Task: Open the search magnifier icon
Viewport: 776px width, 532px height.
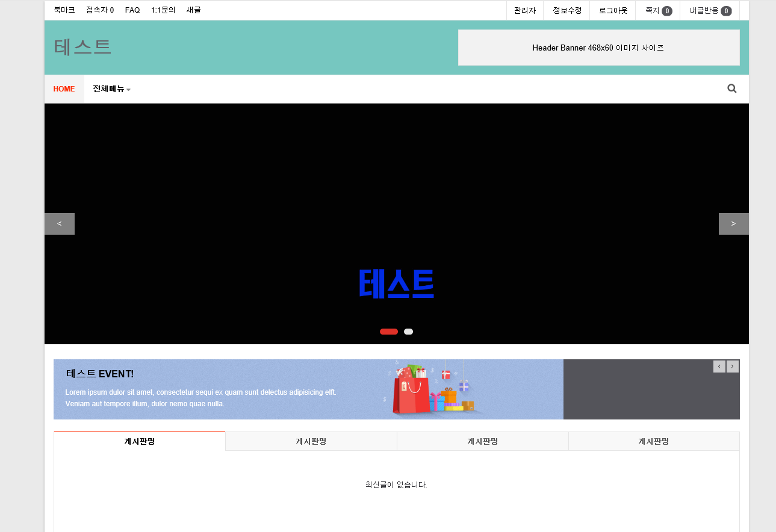Action: click(732, 88)
